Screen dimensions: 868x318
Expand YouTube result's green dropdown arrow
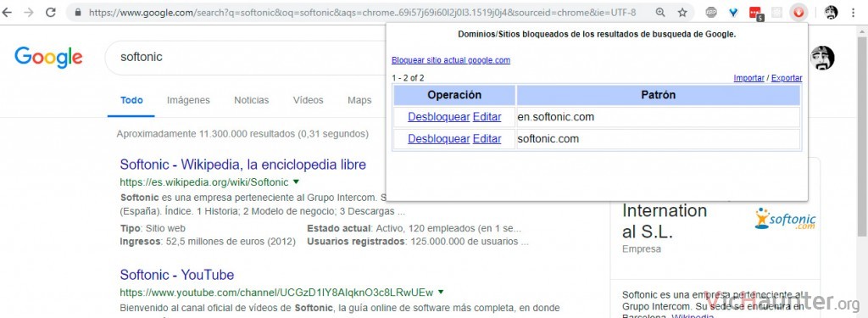pyautogui.click(x=441, y=292)
